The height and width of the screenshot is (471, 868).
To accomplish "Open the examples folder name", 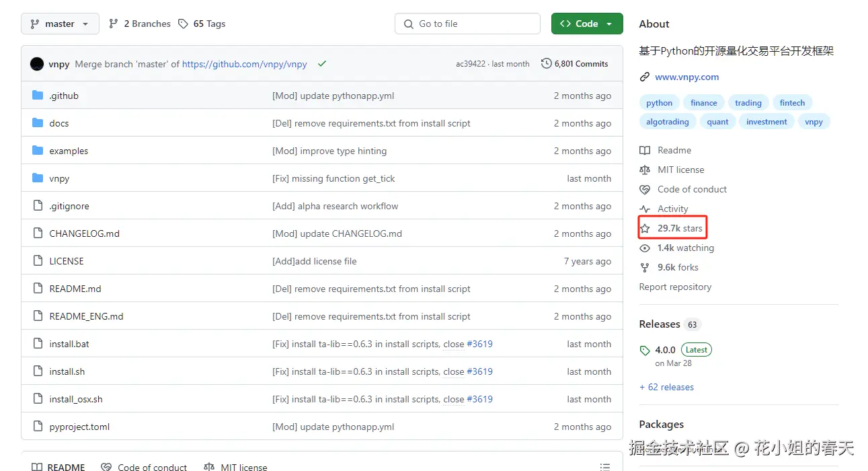I will coord(69,151).
